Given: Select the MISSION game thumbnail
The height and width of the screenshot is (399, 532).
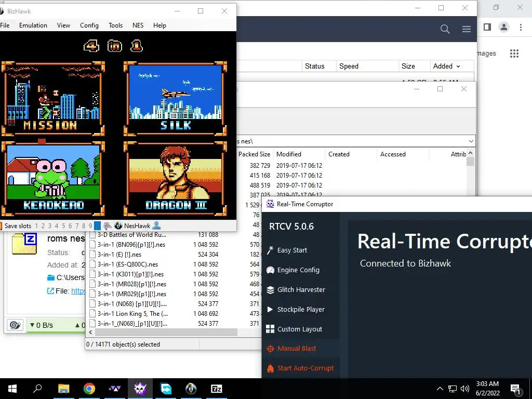Looking at the screenshot, I should coord(53,99).
